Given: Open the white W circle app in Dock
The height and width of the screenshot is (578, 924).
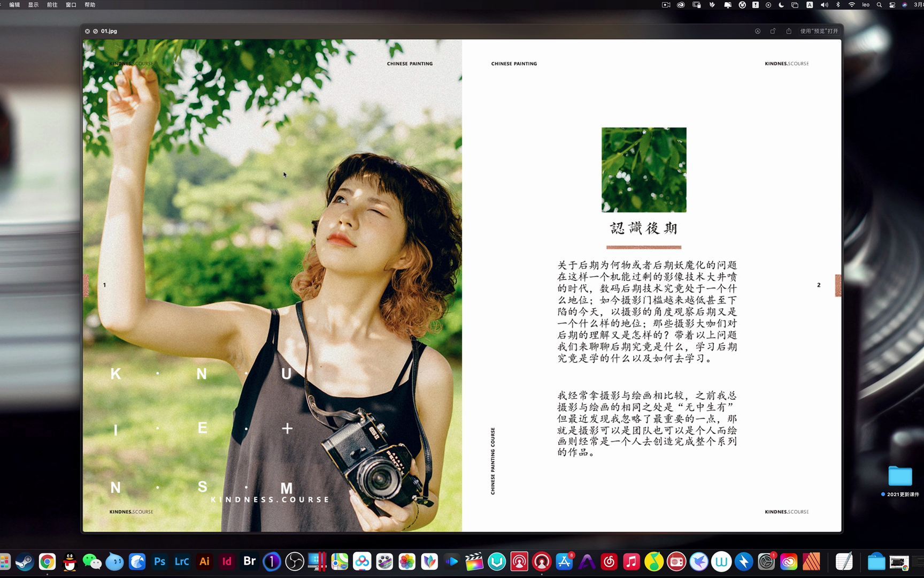Looking at the screenshot, I should 721,561.
